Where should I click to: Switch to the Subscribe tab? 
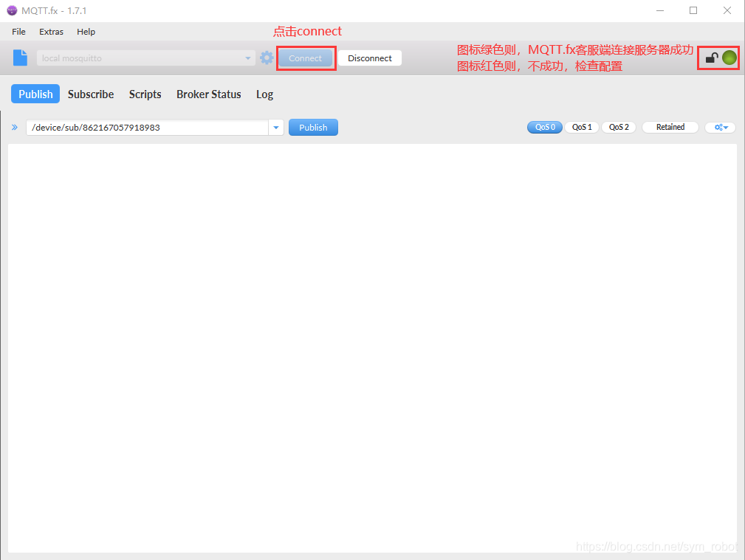tap(91, 94)
